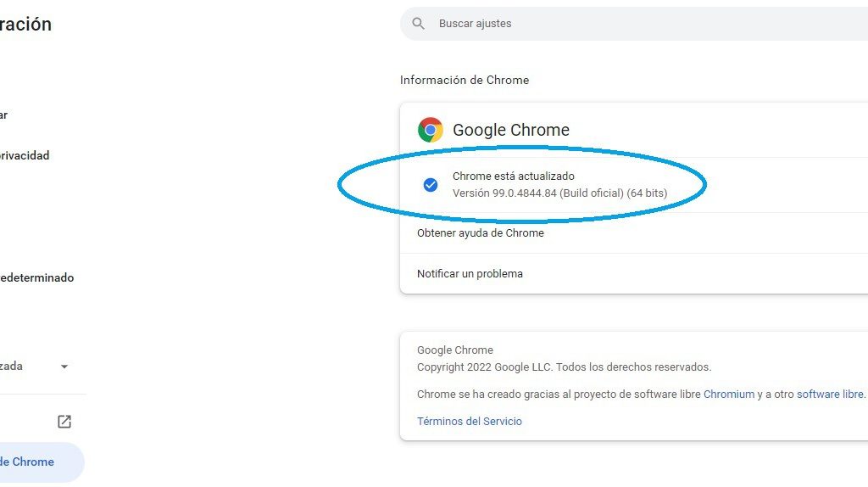Open Términos del Servicio link
868x487 pixels.
click(470, 421)
